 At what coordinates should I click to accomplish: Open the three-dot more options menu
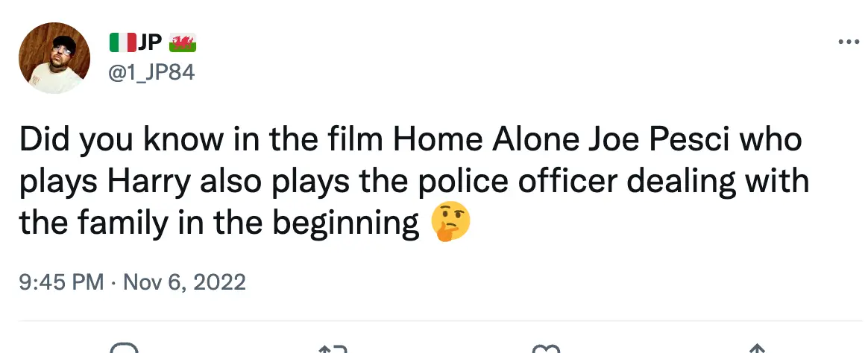pos(849,42)
